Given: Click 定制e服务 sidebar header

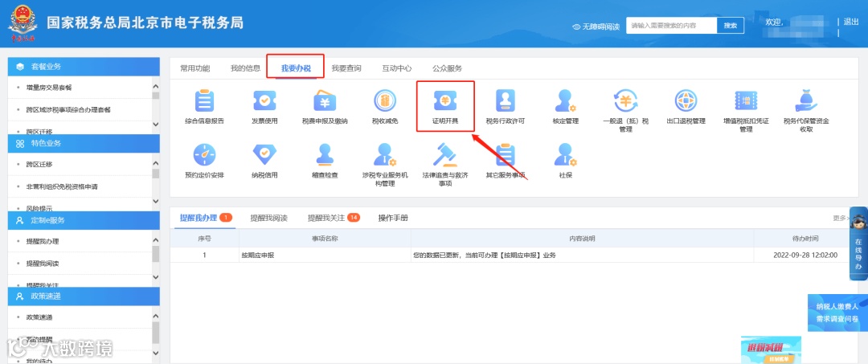Looking at the screenshot, I should click(x=84, y=220).
